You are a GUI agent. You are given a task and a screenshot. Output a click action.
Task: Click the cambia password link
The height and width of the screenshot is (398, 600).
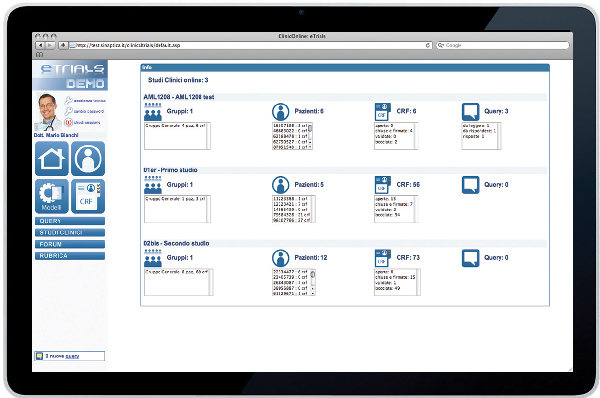tap(88, 111)
